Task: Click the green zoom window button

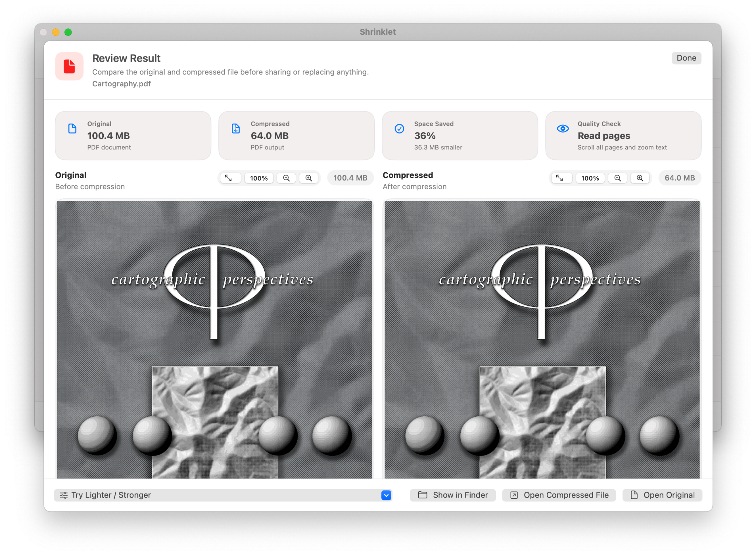Action: [x=68, y=32]
